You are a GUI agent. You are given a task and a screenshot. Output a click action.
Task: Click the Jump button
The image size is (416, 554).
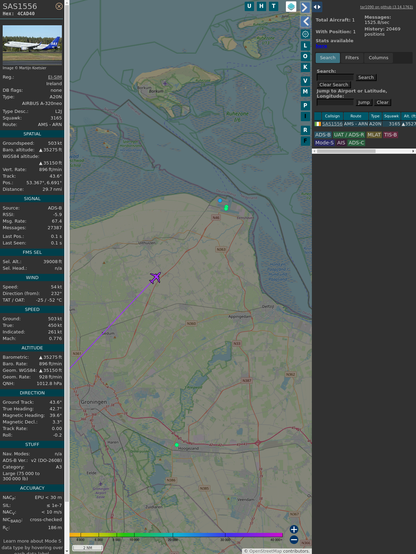point(363,102)
